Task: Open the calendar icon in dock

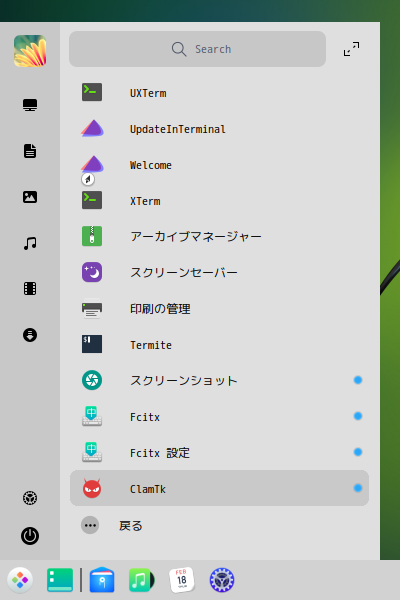Action: coord(182,580)
